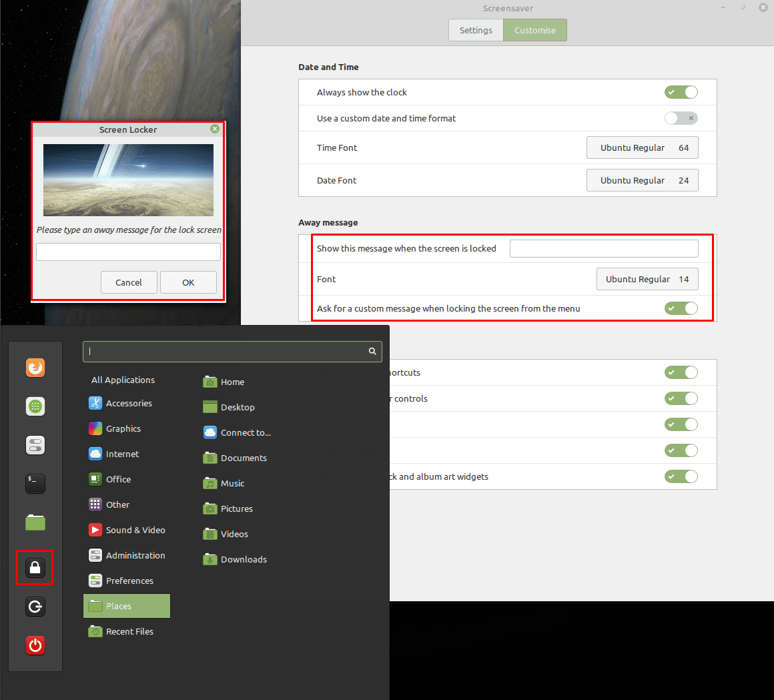Click the Other category icon
Image resolution: width=774 pixels, height=700 pixels.
pyautogui.click(x=95, y=504)
